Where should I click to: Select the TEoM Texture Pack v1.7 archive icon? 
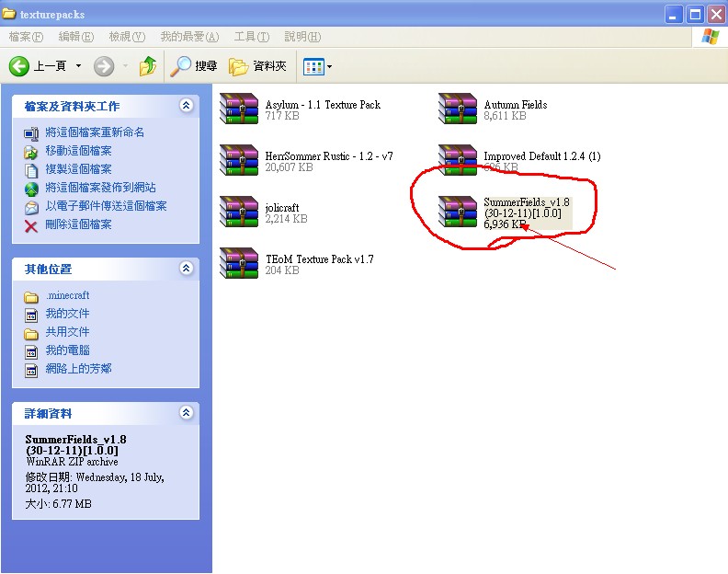[x=239, y=263]
